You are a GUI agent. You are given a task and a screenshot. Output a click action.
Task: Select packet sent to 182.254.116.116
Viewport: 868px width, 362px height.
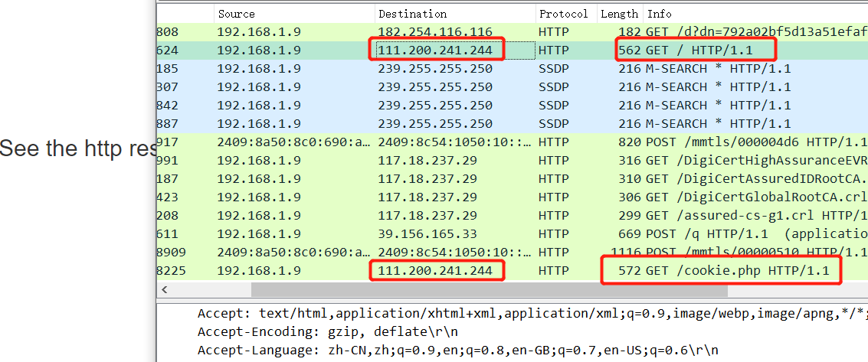(434, 32)
